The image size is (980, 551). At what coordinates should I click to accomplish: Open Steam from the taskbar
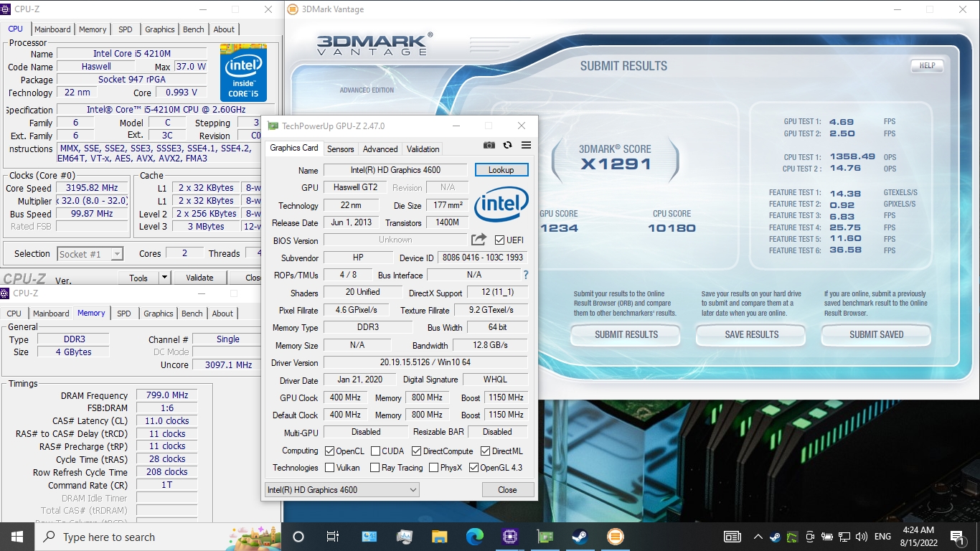[580, 537]
